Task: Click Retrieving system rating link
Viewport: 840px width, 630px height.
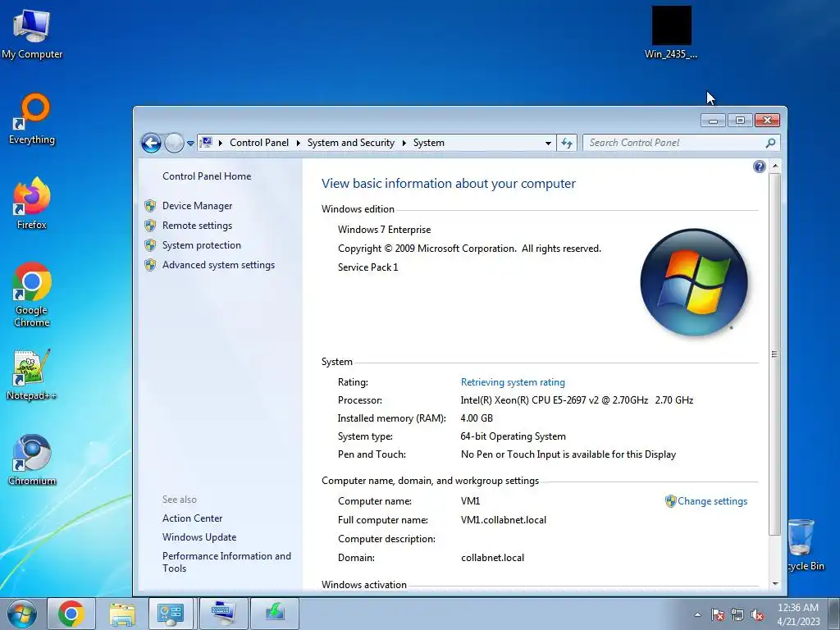Action: point(513,382)
